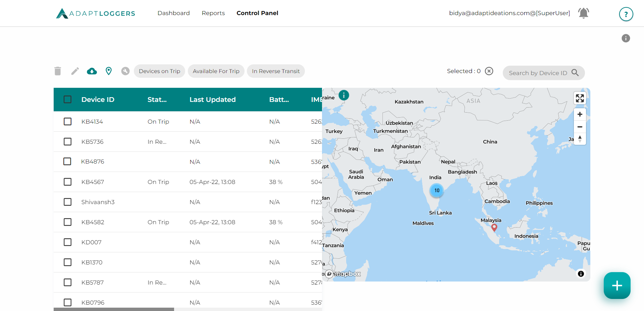Click the AdaptLoggers logo

point(96,13)
